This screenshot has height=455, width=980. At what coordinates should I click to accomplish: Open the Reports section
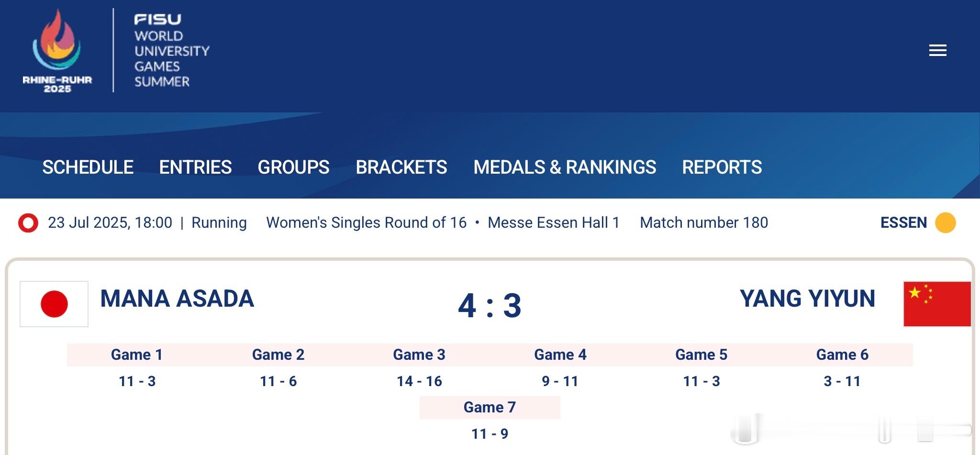[x=722, y=167]
